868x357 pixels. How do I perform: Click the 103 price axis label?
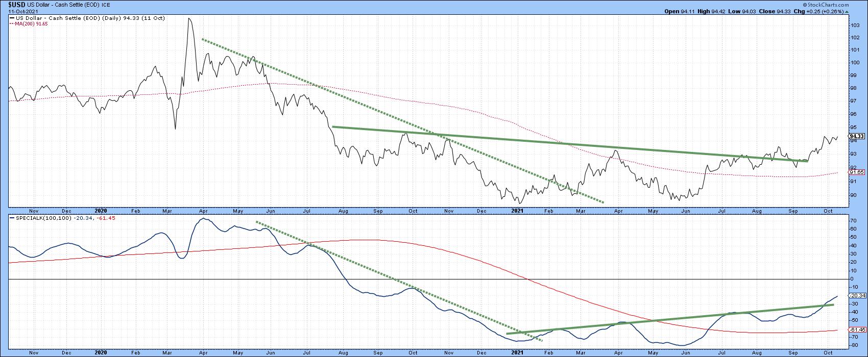[854, 25]
